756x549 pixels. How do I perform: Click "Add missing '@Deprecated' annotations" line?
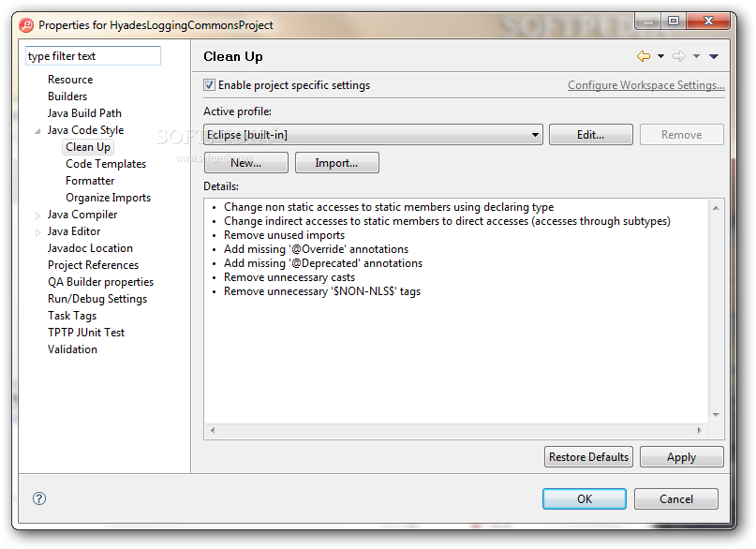(x=323, y=263)
